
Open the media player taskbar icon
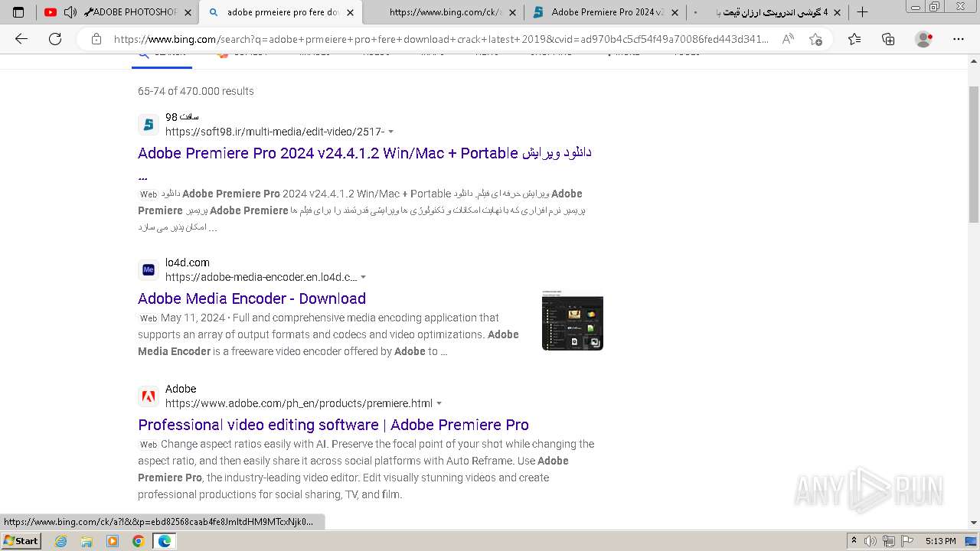pos(113,541)
